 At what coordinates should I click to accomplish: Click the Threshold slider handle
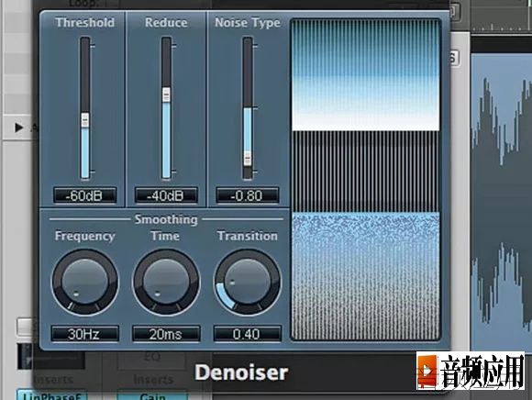click(x=84, y=120)
